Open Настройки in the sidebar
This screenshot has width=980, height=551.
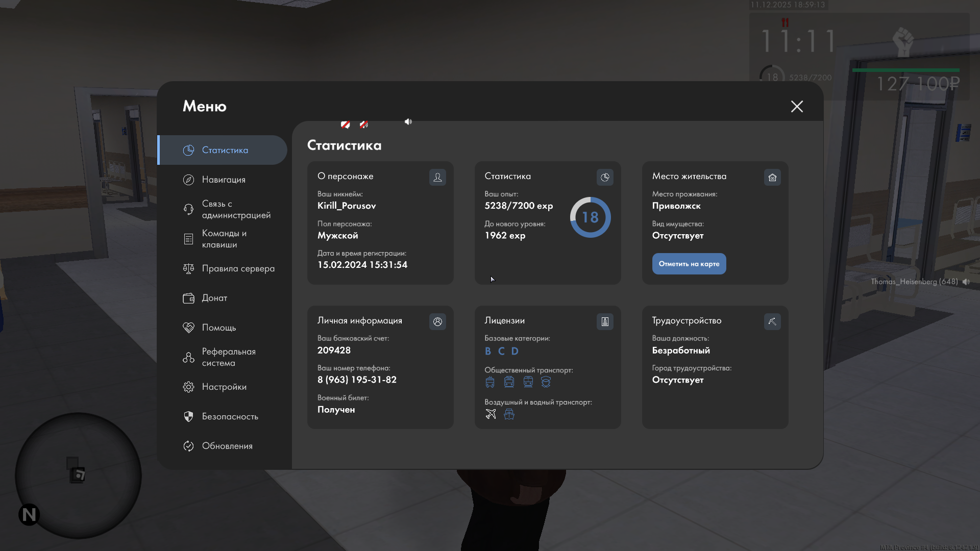pyautogui.click(x=224, y=387)
